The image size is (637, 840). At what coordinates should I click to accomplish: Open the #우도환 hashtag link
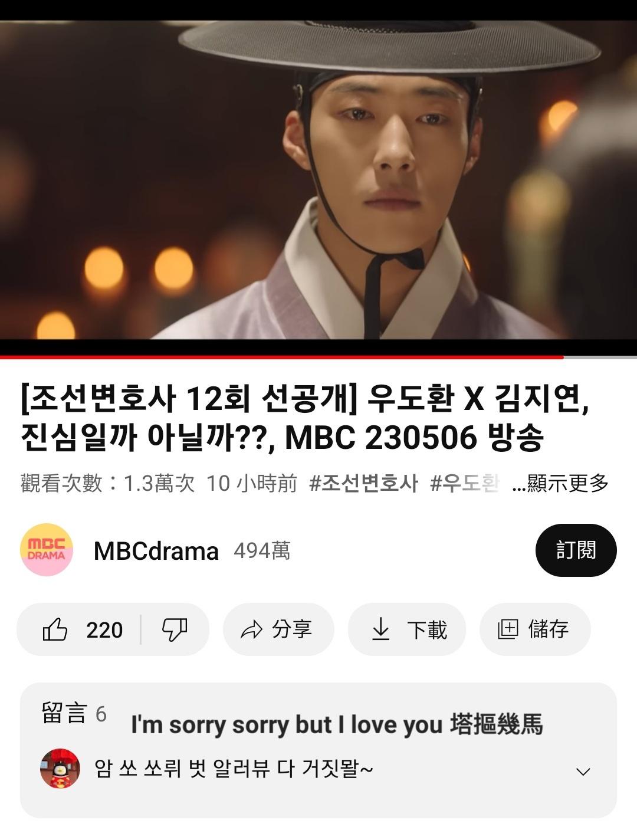(x=465, y=483)
